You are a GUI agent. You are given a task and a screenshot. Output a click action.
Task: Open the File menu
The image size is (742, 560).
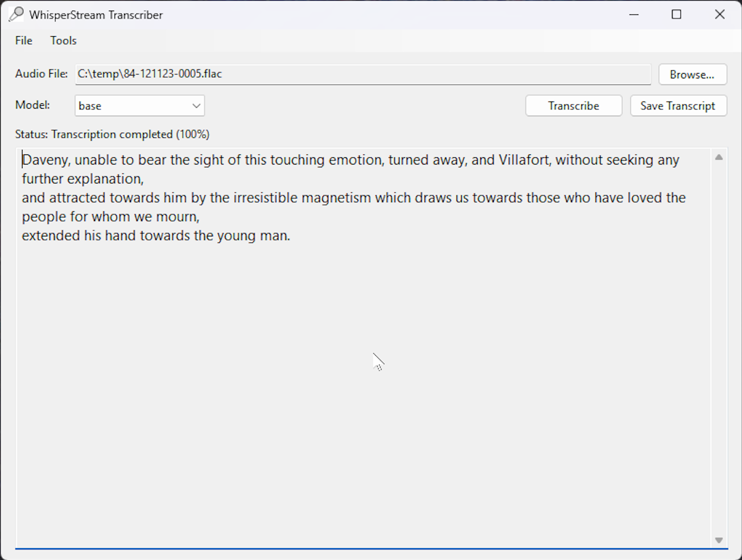[23, 40]
